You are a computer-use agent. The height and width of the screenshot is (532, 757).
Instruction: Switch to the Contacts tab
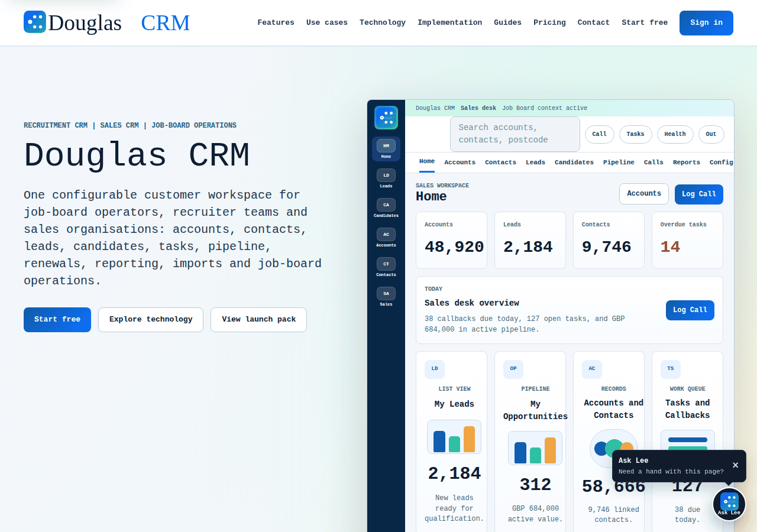coord(500,163)
